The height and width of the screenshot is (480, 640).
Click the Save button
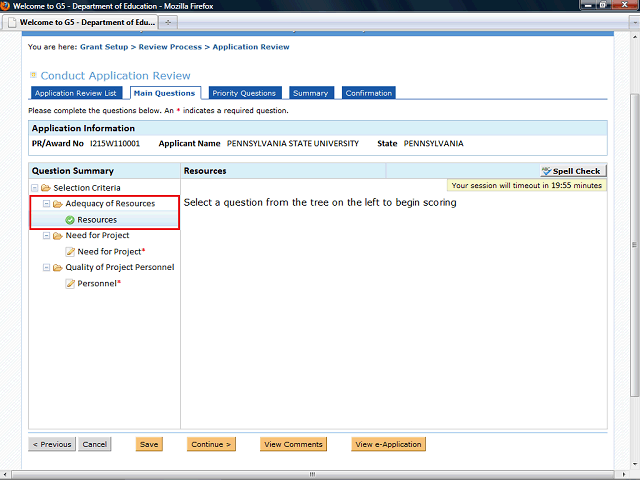[x=149, y=444]
